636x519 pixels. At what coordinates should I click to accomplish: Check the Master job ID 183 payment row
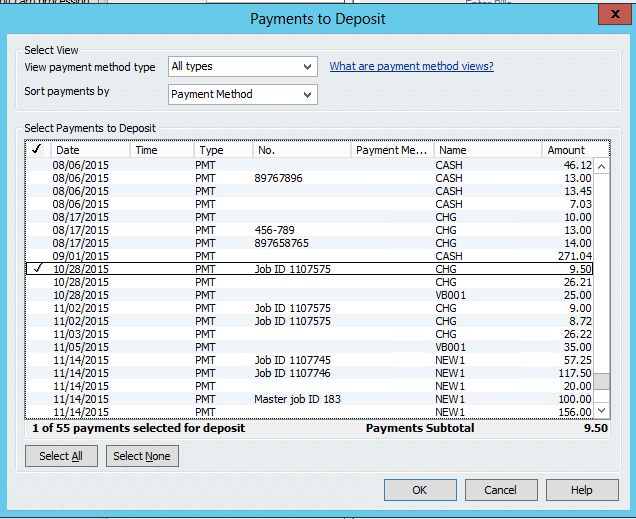37,399
